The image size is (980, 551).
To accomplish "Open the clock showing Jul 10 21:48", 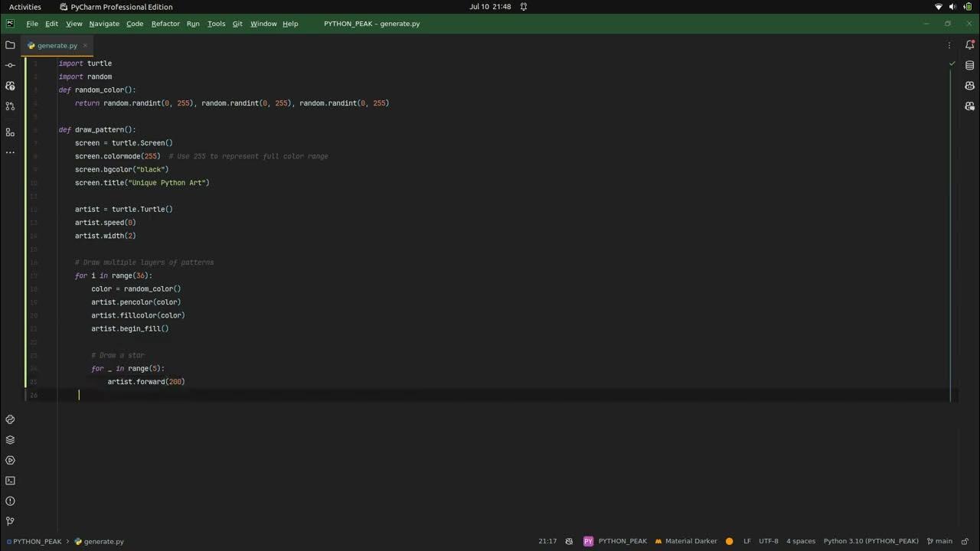I will pyautogui.click(x=490, y=7).
